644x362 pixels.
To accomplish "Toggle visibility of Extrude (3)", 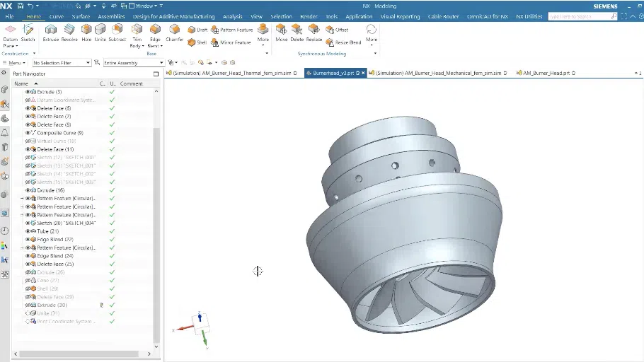I will 28,92.
